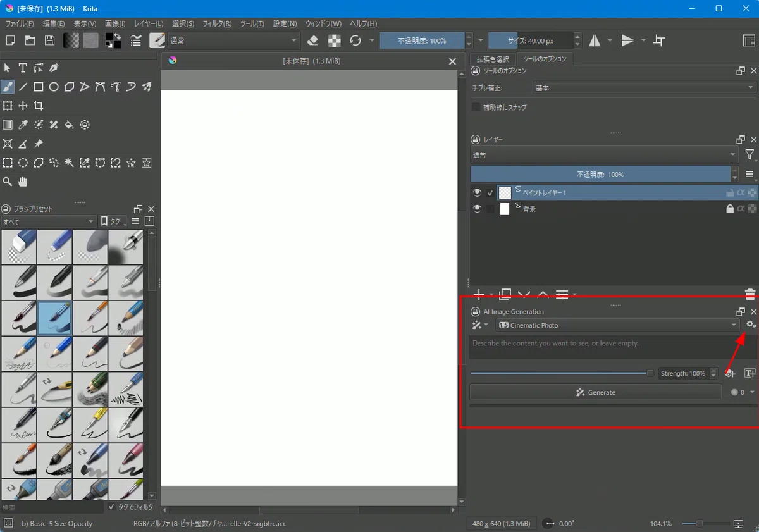The width and height of the screenshot is (759, 532).
Task: Select the Rectangular Selection tool
Action: pyautogui.click(x=8, y=163)
